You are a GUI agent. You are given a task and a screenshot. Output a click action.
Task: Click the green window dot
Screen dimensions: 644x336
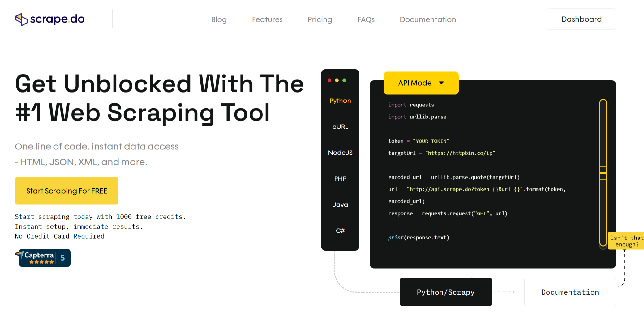click(344, 80)
